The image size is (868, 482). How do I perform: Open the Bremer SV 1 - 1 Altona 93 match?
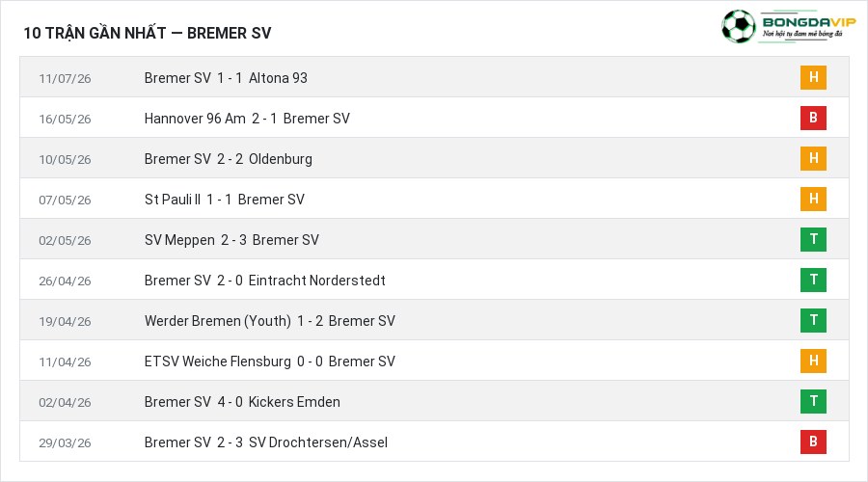[x=226, y=78]
